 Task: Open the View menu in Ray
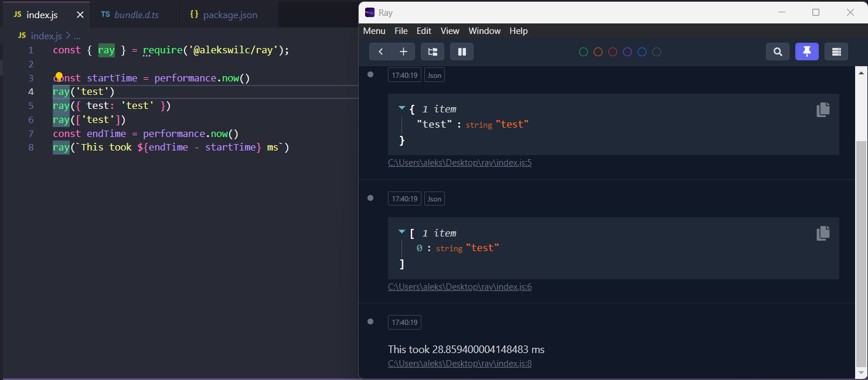point(450,31)
